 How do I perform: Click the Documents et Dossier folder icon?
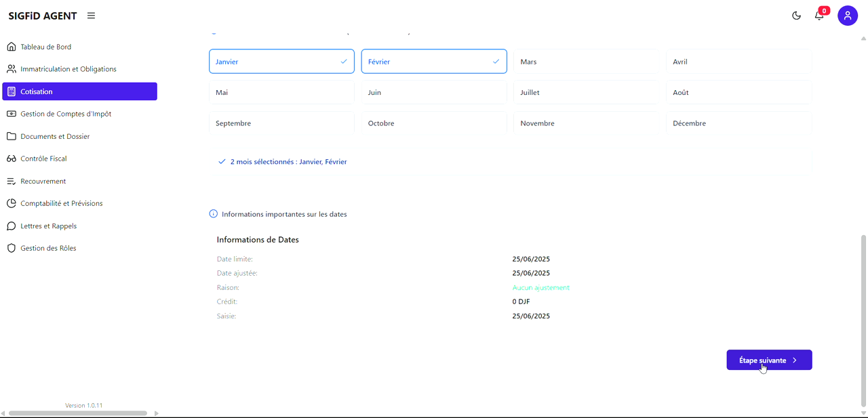(12, 136)
